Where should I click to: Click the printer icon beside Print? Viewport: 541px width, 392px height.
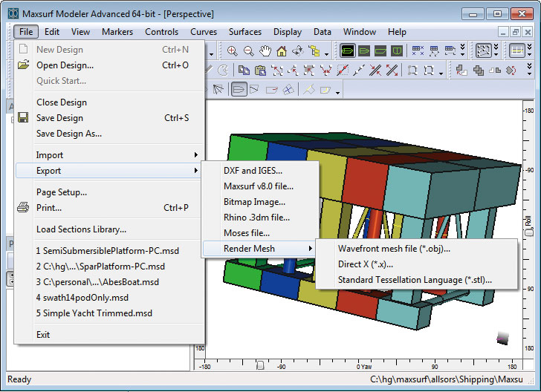(23, 208)
